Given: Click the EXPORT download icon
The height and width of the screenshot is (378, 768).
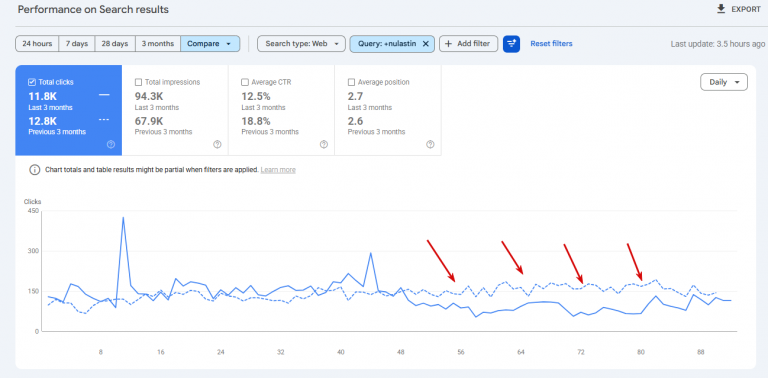Looking at the screenshot, I should pos(721,9).
